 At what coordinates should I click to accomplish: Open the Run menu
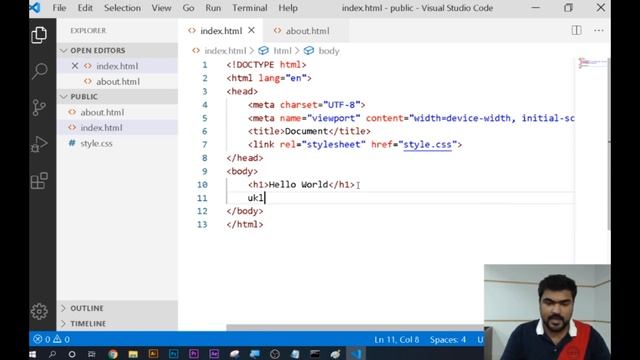[x=213, y=8]
